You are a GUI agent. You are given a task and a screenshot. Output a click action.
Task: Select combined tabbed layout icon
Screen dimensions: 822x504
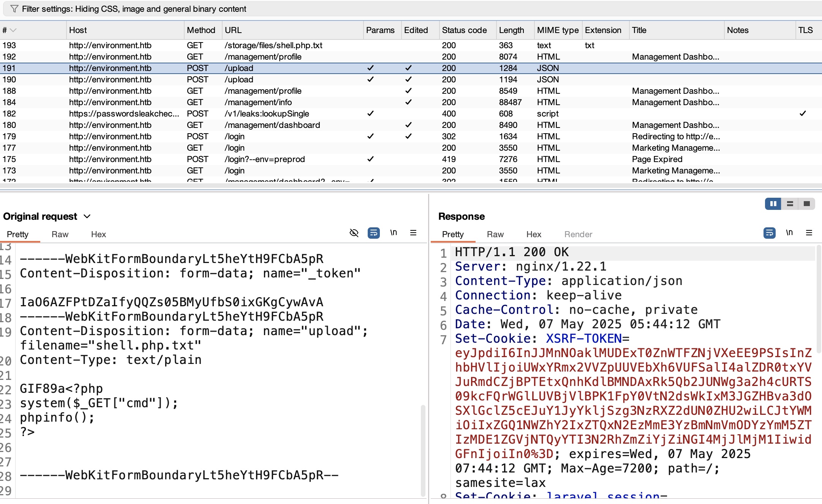tap(806, 204)
